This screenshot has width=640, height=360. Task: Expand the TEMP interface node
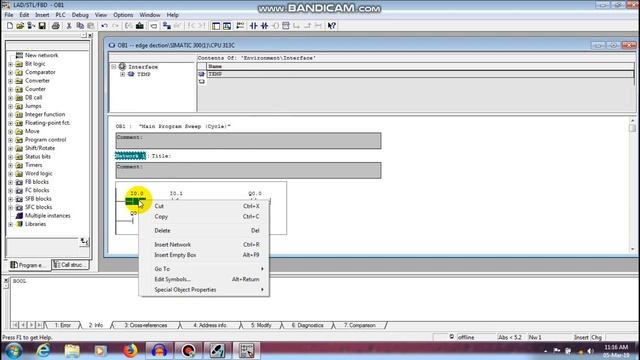[x=122, y=74]
